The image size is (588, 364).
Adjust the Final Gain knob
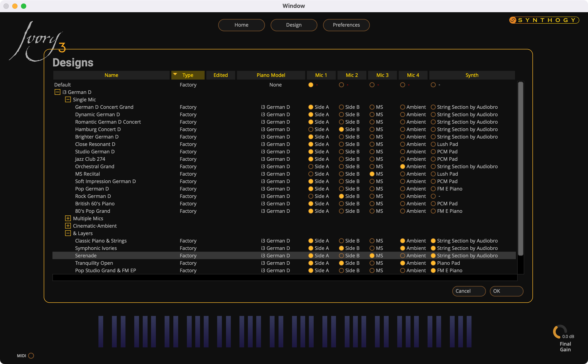[x=560, y=332]
